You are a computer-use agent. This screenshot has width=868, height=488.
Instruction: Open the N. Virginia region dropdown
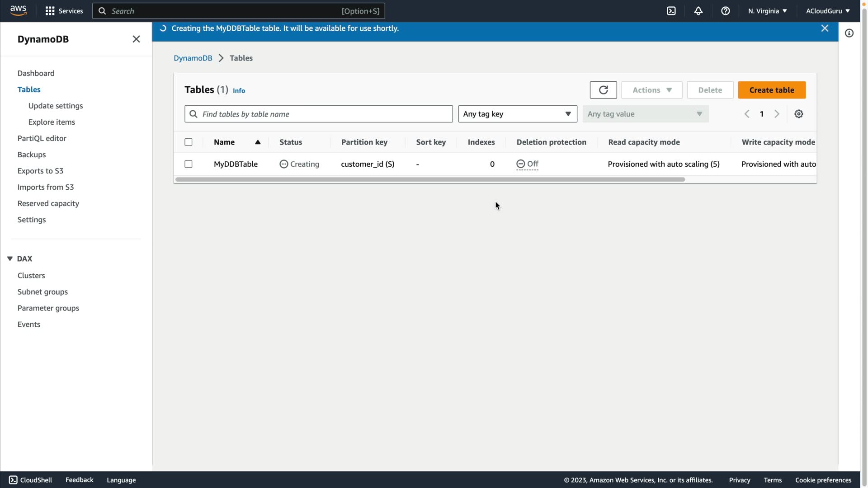pyautogui.click(x=767, y=11)
